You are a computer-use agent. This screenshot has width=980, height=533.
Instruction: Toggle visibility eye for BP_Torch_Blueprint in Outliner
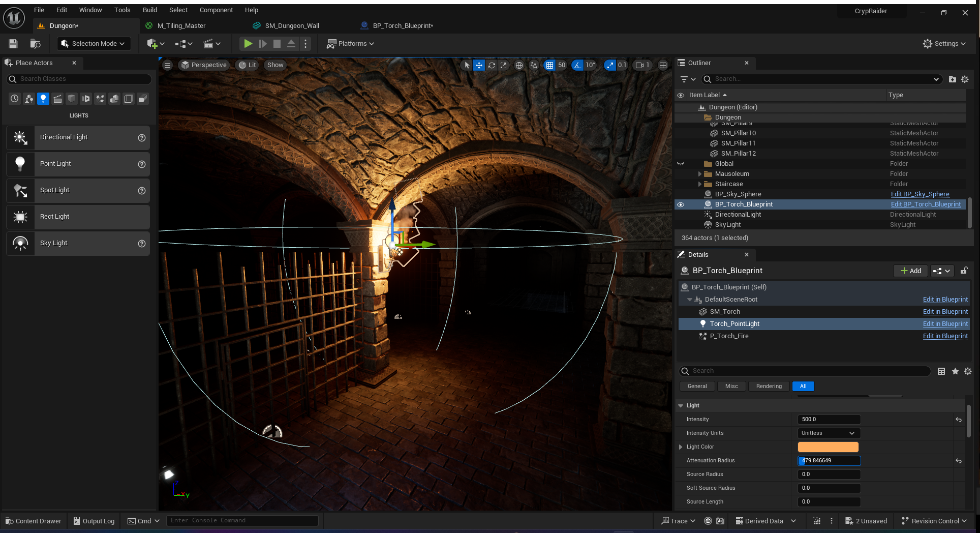681,204
